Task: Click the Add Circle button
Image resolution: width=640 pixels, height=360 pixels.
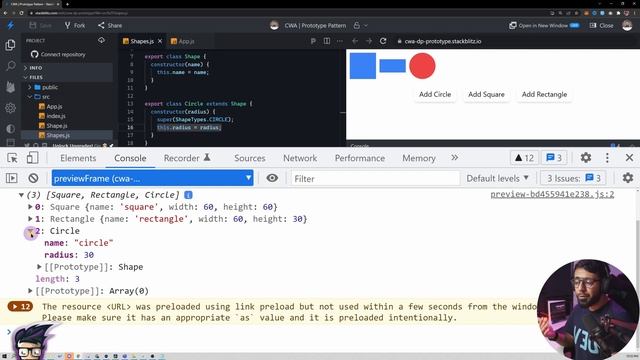Action: (x=435, y=94)
